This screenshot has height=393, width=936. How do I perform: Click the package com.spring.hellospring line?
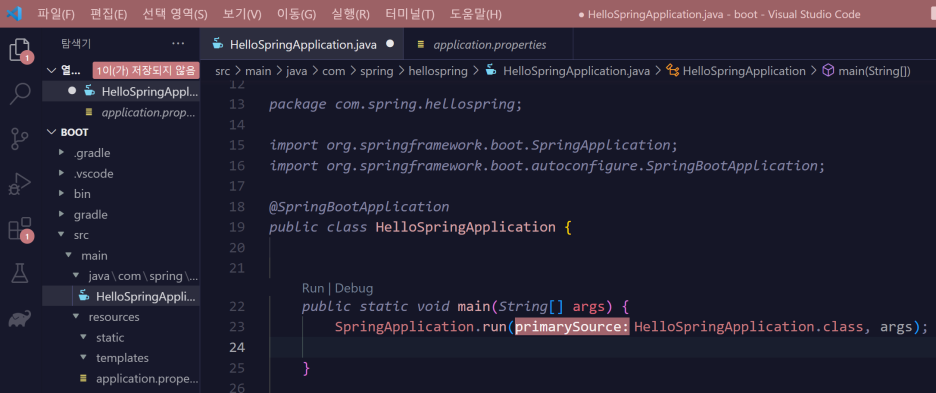[396, 105]
